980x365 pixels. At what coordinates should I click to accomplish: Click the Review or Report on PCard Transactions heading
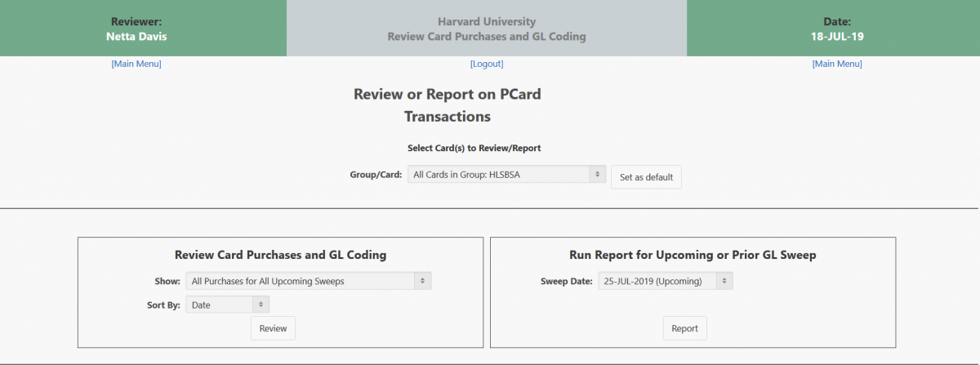coord(448,105)
